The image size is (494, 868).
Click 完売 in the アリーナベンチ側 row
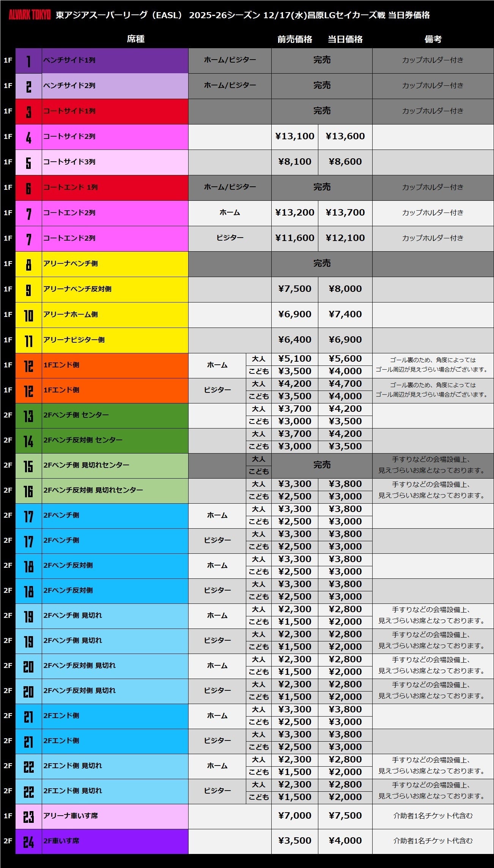pyautogui.click(x=322, y=263)
